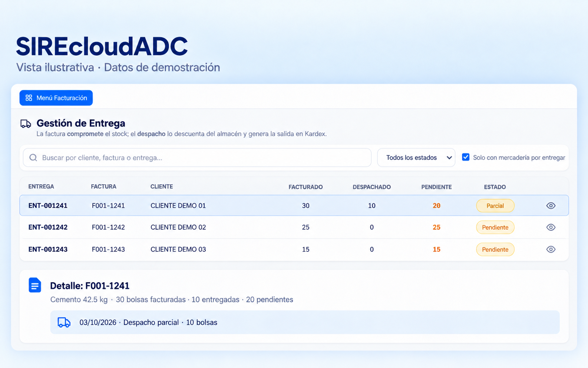The image size is (588, 368).
Task: Focus the Buscar por cliente search field
Action: tap(197, 158)
